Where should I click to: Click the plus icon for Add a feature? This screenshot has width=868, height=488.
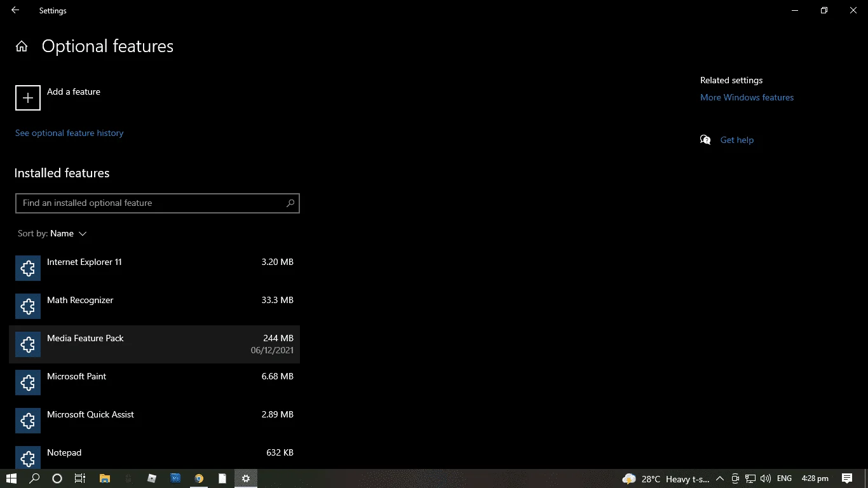coord(28,98)
